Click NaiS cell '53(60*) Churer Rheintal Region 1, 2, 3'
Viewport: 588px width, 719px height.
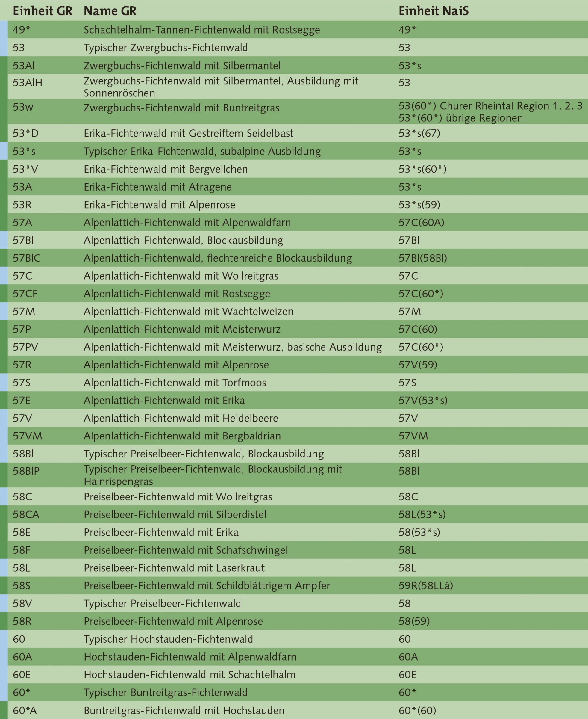pos(490,106)
